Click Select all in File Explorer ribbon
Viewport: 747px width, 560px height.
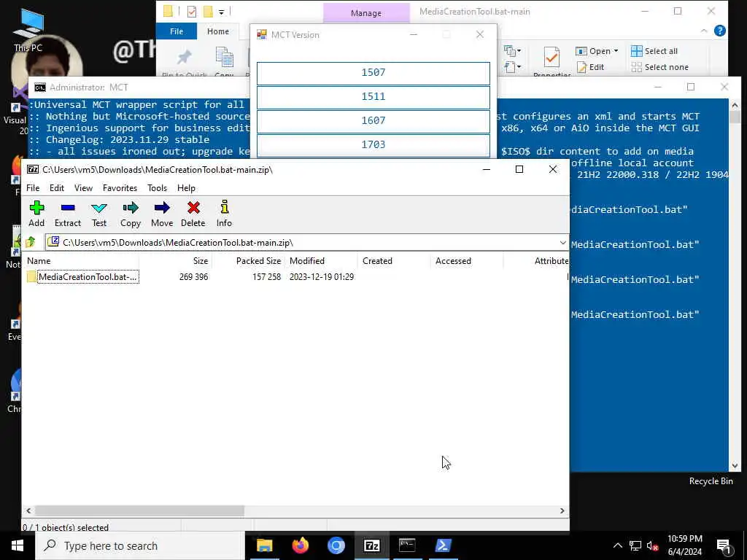654,51
